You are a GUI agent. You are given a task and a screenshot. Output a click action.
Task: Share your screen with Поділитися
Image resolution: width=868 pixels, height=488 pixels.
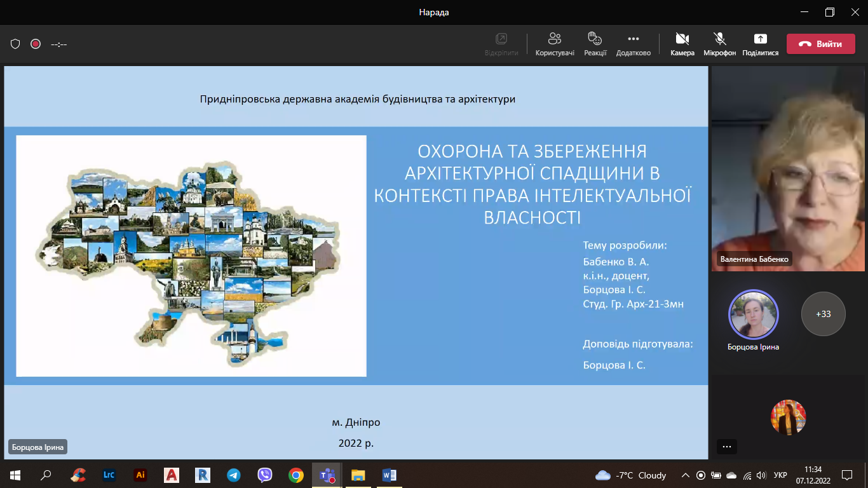[760, 44]
